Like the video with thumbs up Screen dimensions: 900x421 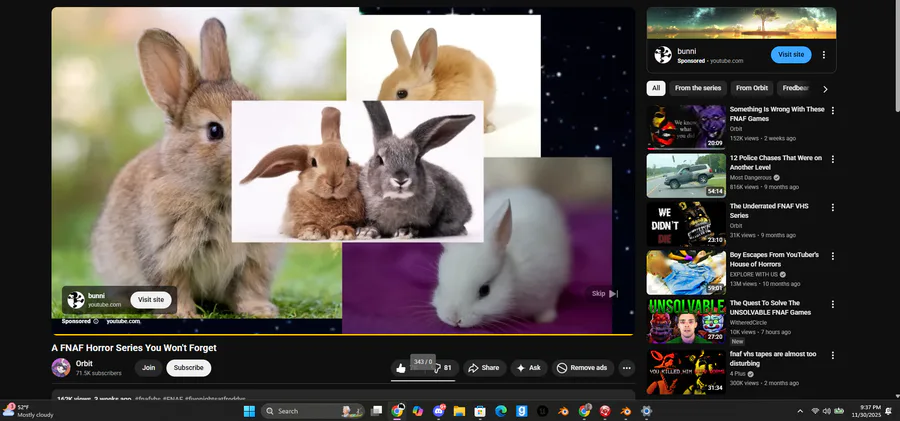402,368
